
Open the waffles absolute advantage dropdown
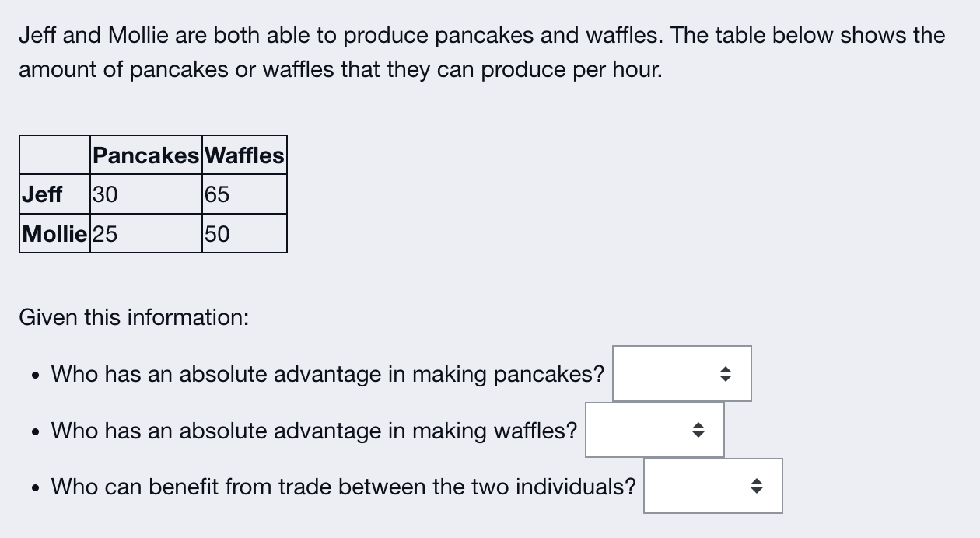click(x=654, y=430)
